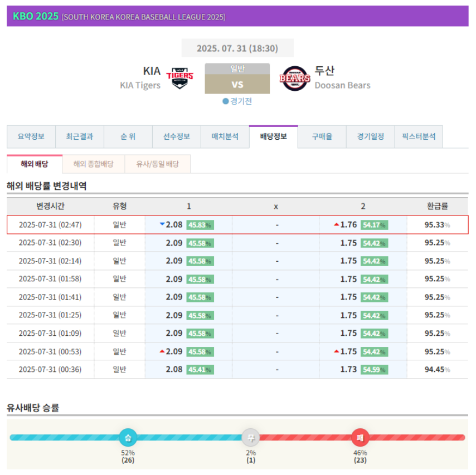Click the 52% (26) win rate label
This screenshot has width=476, height=475.
pyautogui.click(x=128, y=457)
